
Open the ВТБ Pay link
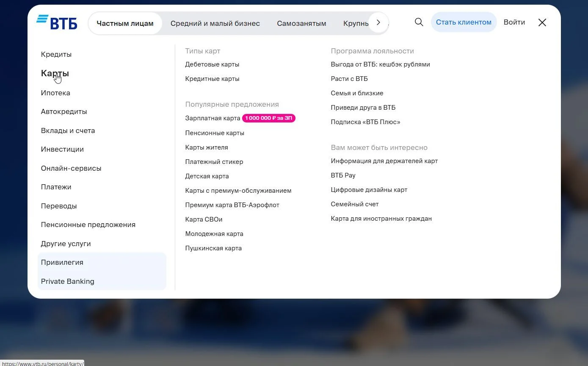tap(343, 175)
